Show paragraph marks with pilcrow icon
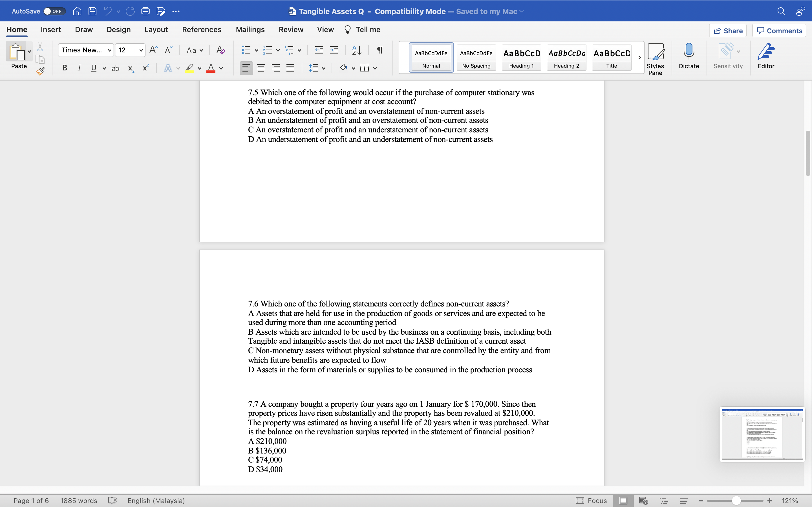The image size is (812, 507). (x=380, y=50)
